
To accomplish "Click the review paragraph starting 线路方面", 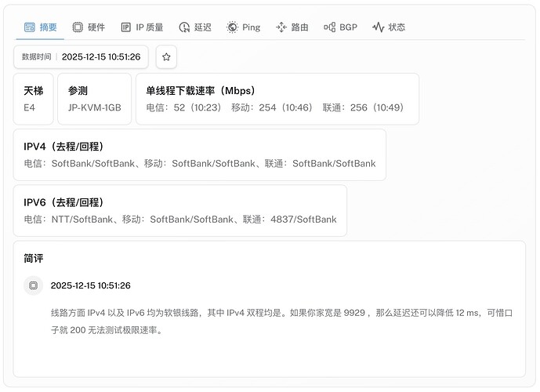I will point(281,321).
